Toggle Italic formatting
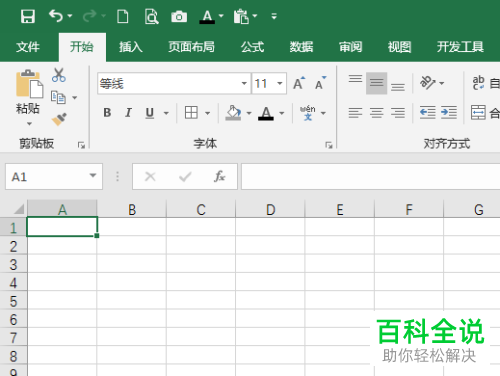Viewport: 500px width, 376px height. (x=128, y=113)
